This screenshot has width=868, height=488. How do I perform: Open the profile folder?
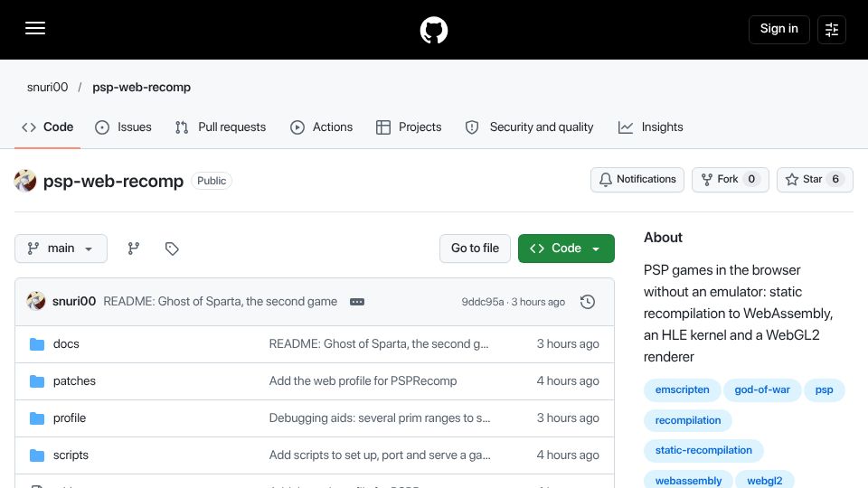[x=70, y=418]
